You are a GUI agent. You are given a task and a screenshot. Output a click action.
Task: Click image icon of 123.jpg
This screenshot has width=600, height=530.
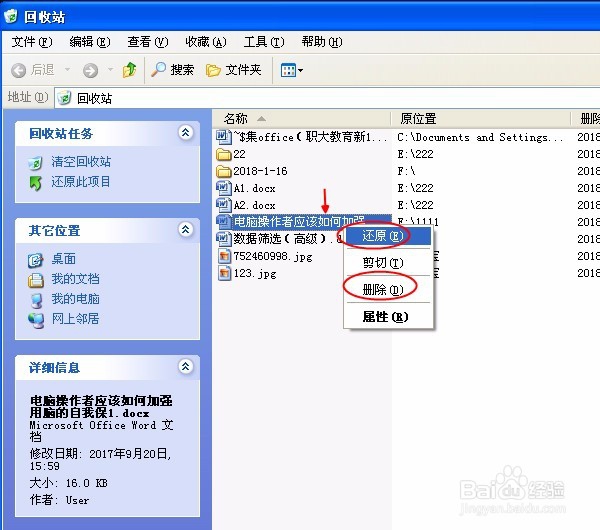(x=225, y=273)
